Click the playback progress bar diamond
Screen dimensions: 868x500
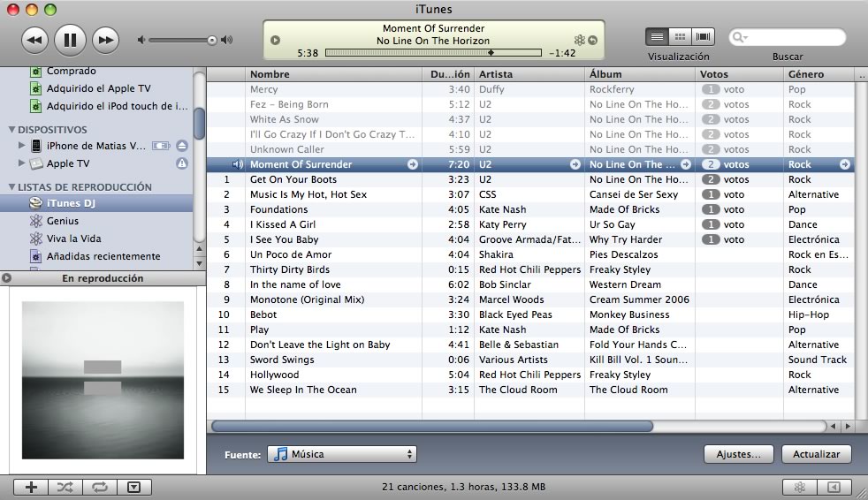(491, 53)
